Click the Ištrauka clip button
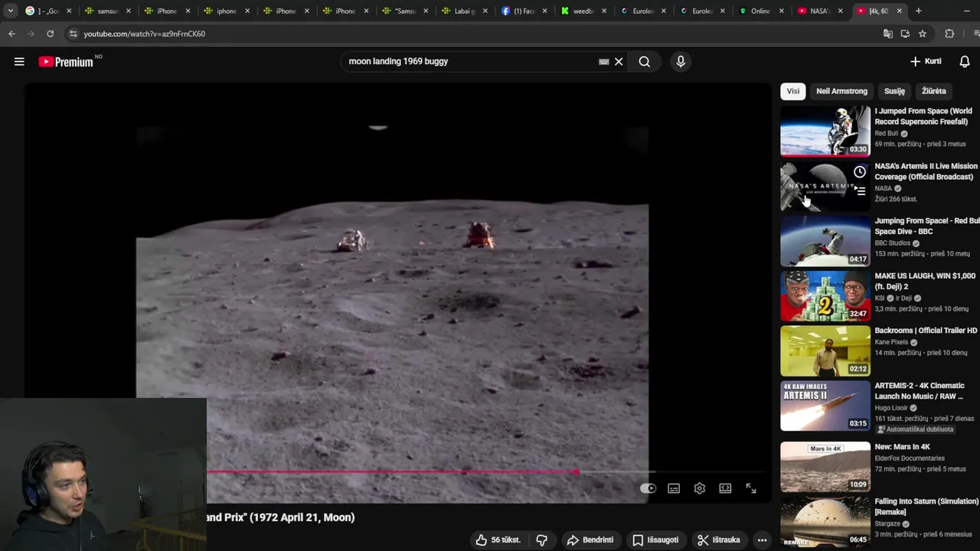 pos(718,540)
